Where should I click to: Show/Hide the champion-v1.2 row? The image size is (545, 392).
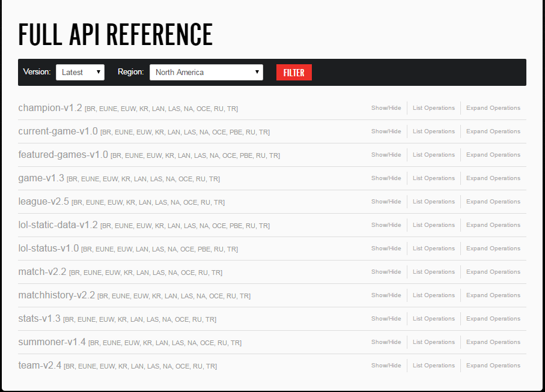click(386, 108)
